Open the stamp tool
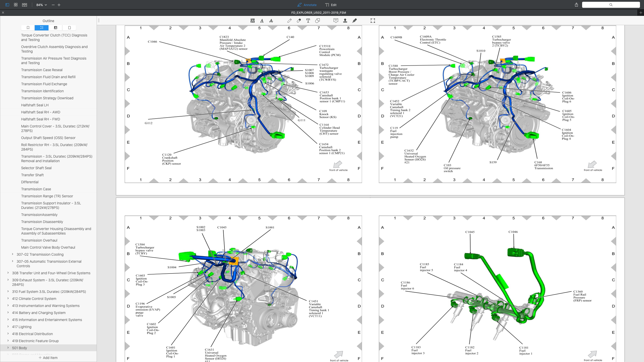This screenshot has width=644, height=362. pos(345,21)
